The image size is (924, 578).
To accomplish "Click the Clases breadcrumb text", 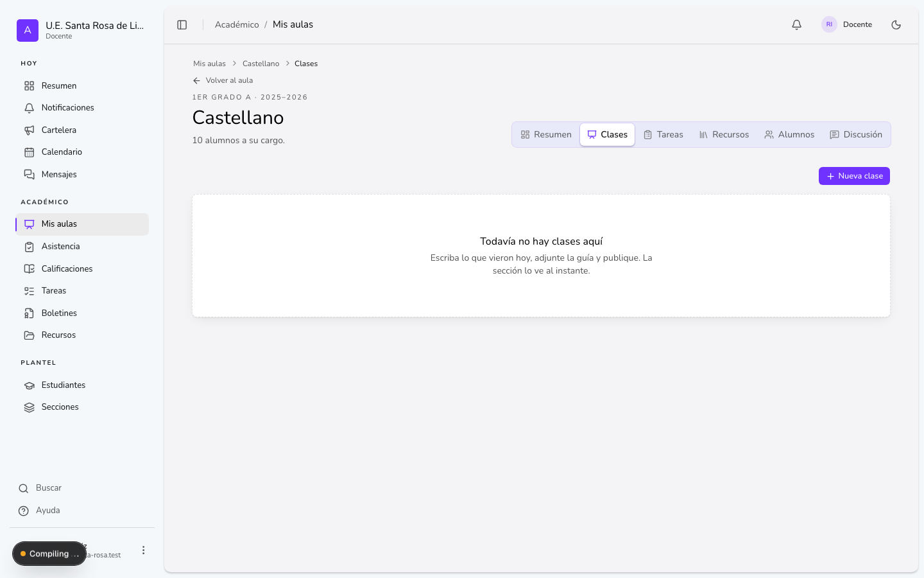I will [x=306, y=64].
